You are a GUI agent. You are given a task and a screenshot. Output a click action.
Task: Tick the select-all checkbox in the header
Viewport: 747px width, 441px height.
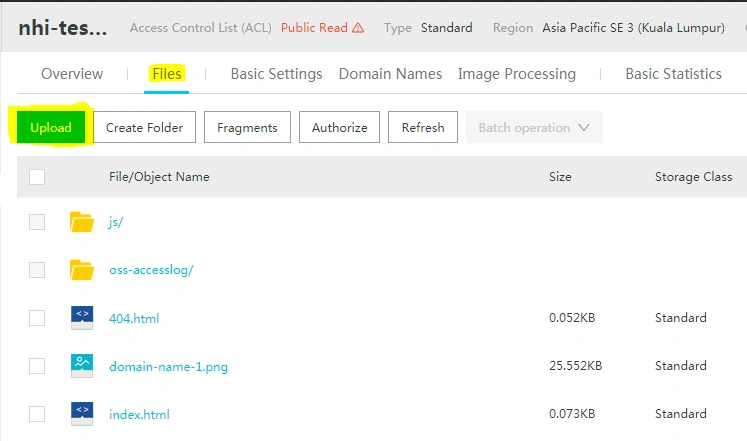click(x=37, y=177)
